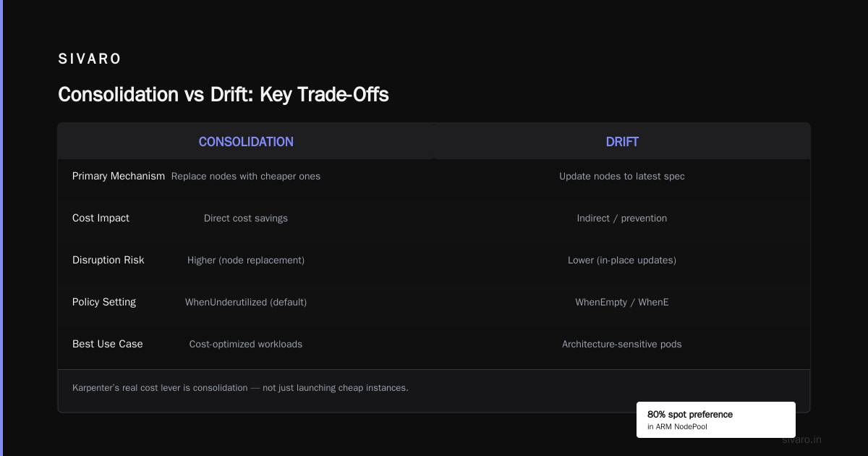Click the Cost Impact row label

click(x=101, y=218)
